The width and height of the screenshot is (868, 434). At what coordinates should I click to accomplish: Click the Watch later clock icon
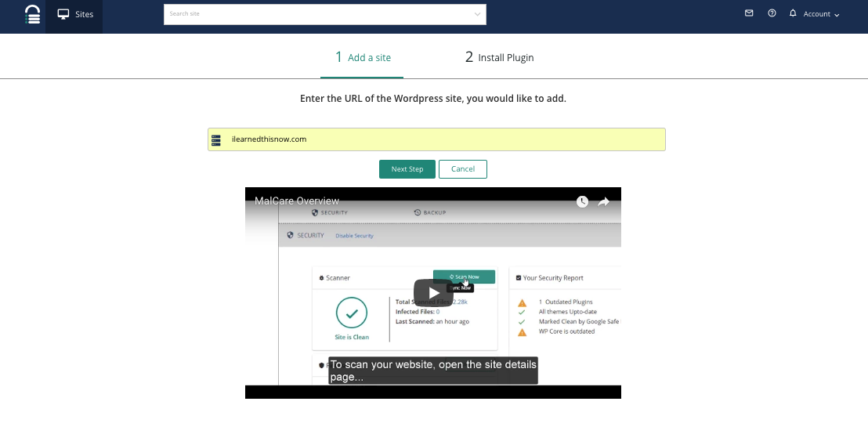pos(582,202)
